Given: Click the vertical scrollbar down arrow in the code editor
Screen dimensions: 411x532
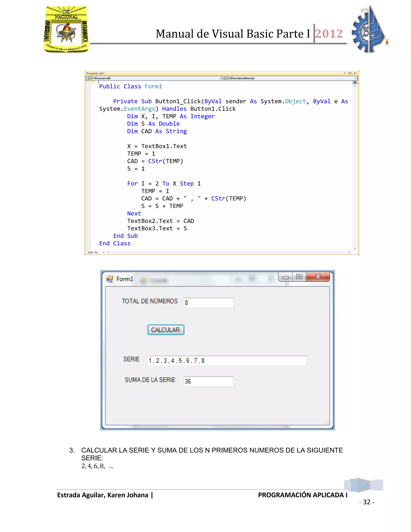Looking at the screenshot, I should click(355, 249).
